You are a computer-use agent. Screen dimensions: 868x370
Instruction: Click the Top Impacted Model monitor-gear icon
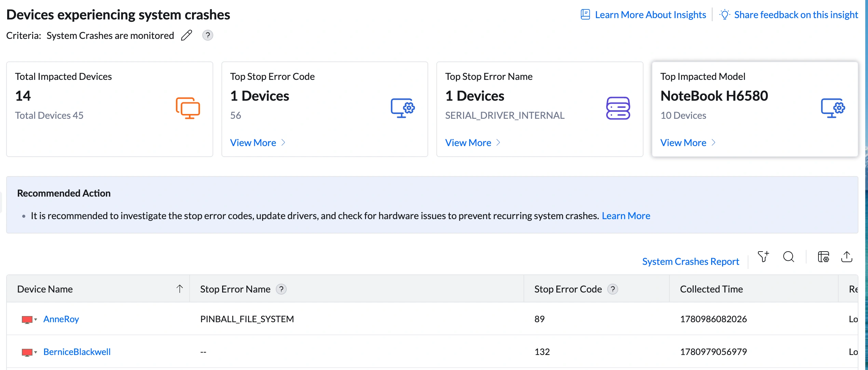point(833,108)
